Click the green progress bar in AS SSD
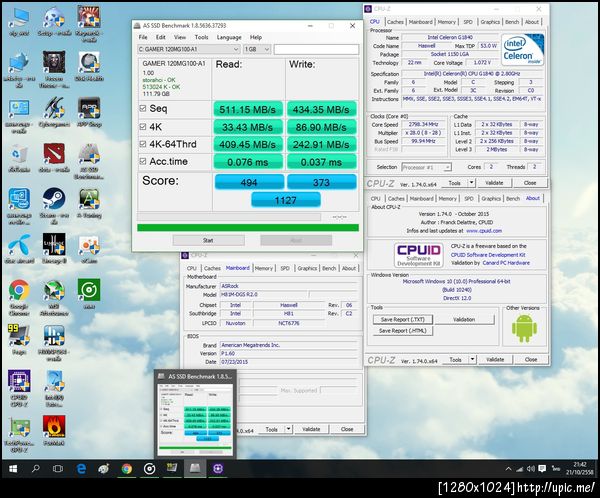The image size is (600, 498). click(x=248, y=228)
